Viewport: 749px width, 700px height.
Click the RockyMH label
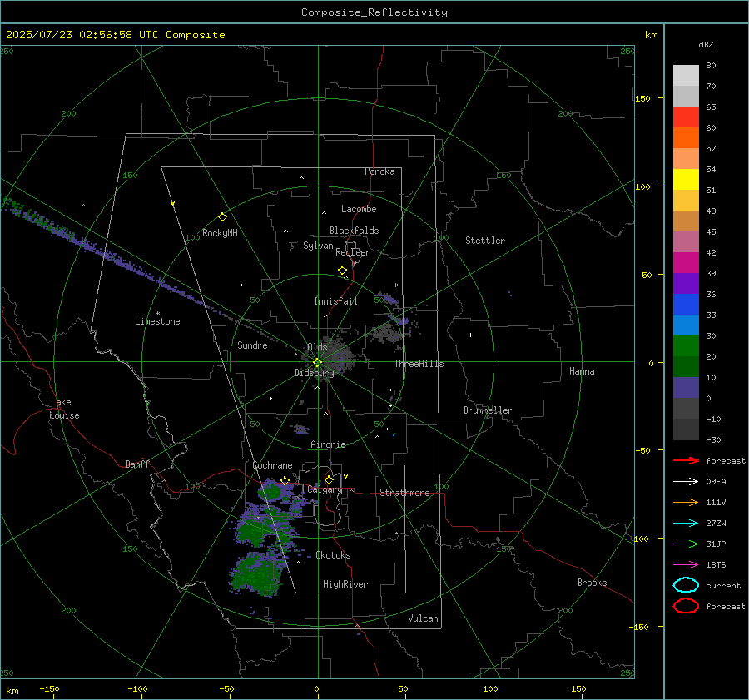220,233
